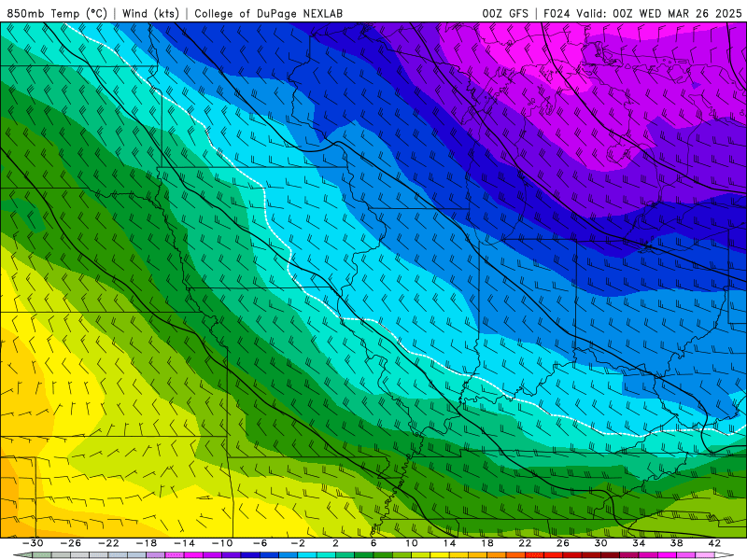Click the -26 label on temperature scale

click(x=71, y=543)
